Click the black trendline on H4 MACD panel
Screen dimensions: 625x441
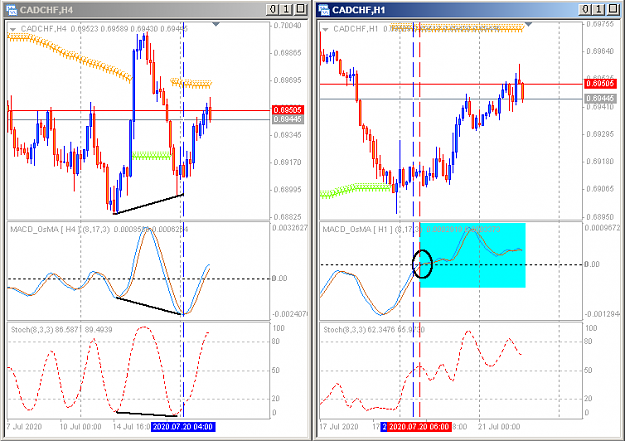click(x=149, y=306)
